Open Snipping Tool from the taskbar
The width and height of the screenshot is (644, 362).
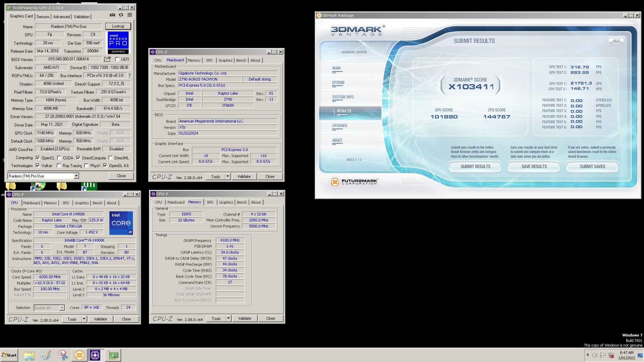pyautogui.click(x=62, y=355)
